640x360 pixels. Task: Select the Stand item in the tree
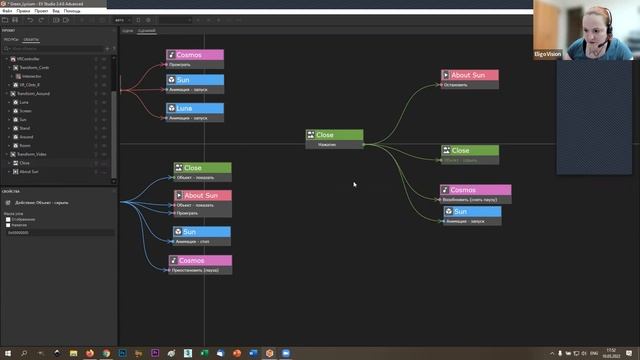click(x=25, y=128)
